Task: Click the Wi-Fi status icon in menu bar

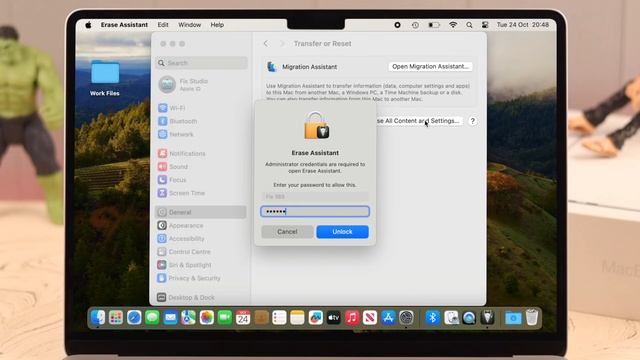Action: click(x=453, y=25)
